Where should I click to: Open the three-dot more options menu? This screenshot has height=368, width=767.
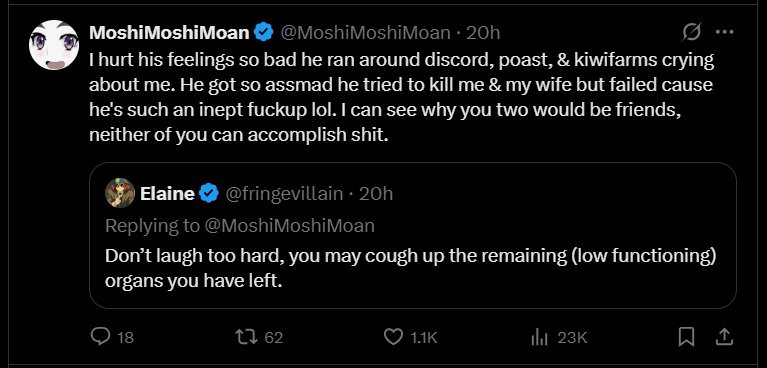point(724,32)
